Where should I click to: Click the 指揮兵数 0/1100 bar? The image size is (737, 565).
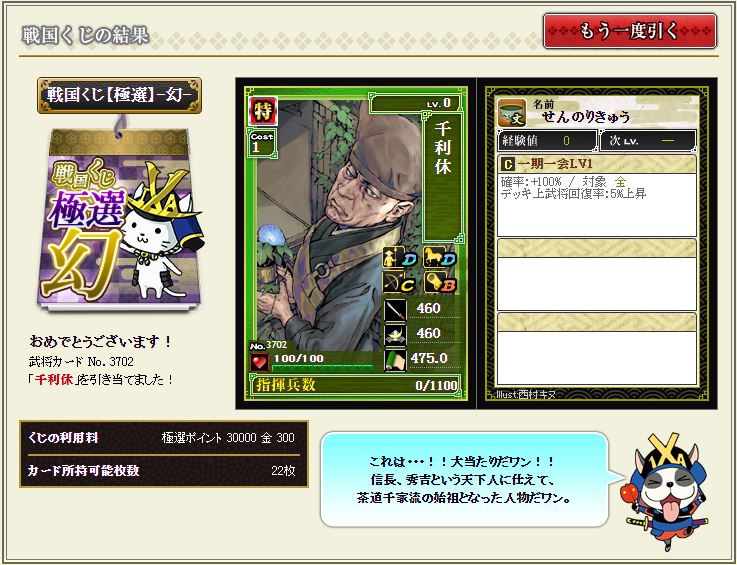coord(355,385)
